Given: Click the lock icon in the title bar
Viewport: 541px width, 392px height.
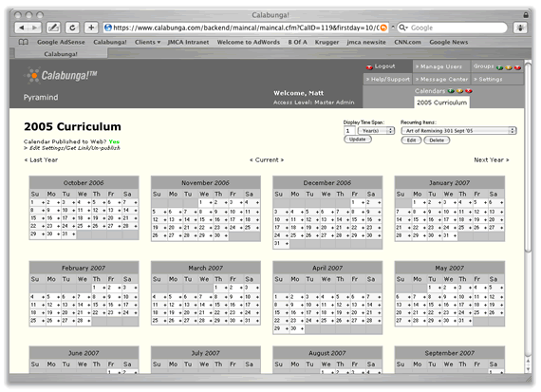Looking at the screenshot, I should pyautogui.click(x=526, y=15).
